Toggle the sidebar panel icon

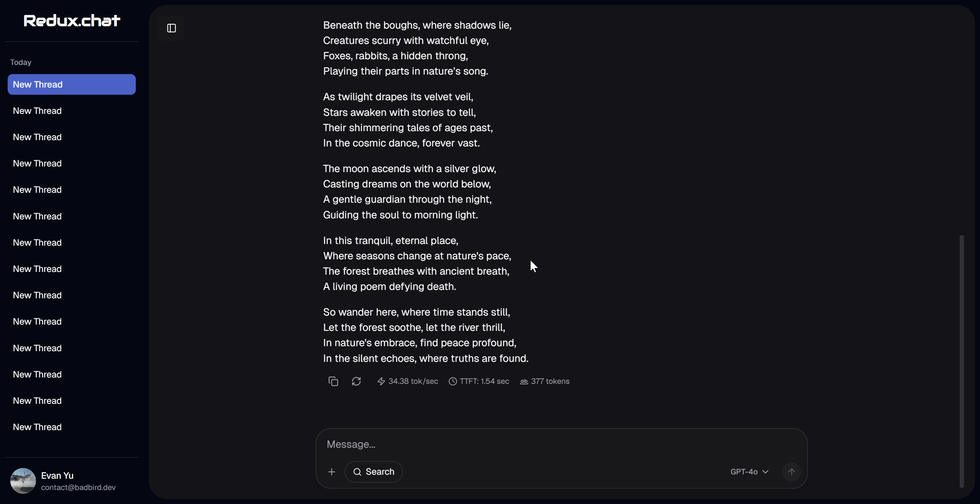(171, 28)
